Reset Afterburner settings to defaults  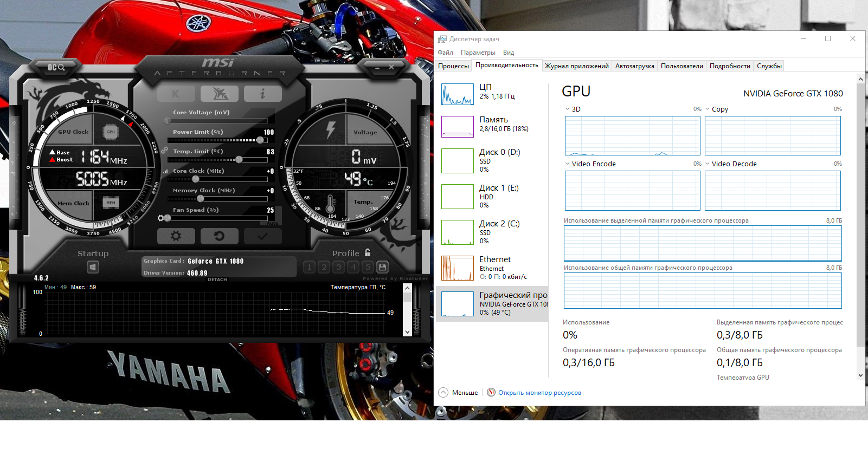(219, 236)
